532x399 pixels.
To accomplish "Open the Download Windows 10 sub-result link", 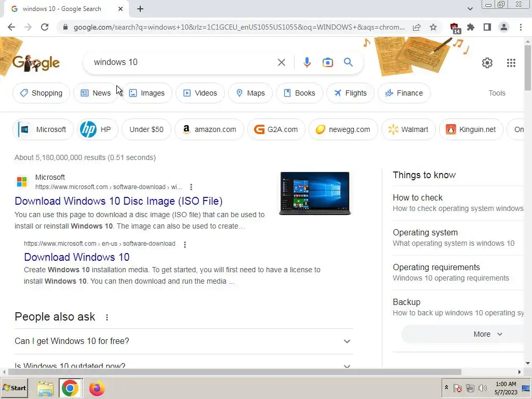I will 77,257.
